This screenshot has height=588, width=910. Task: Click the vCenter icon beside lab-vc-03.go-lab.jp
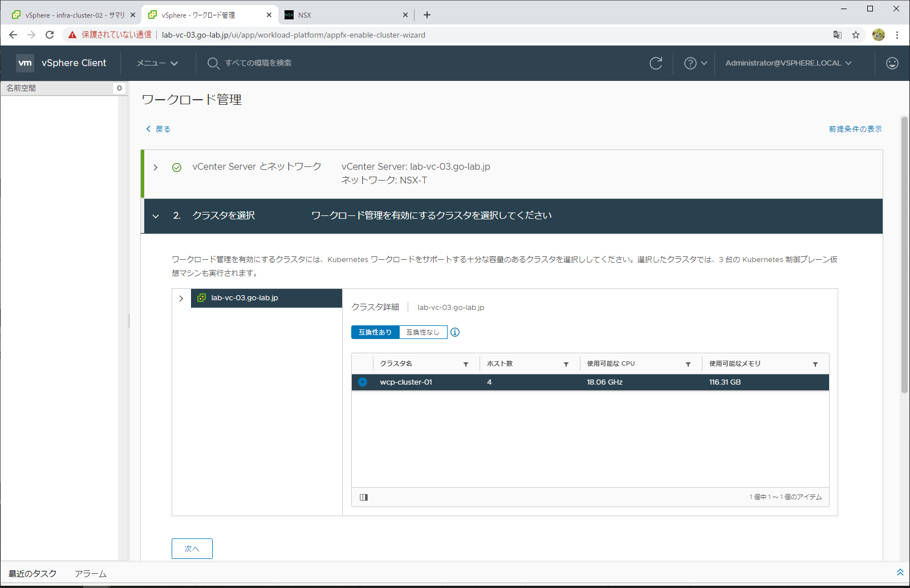[x=201, y=298]
